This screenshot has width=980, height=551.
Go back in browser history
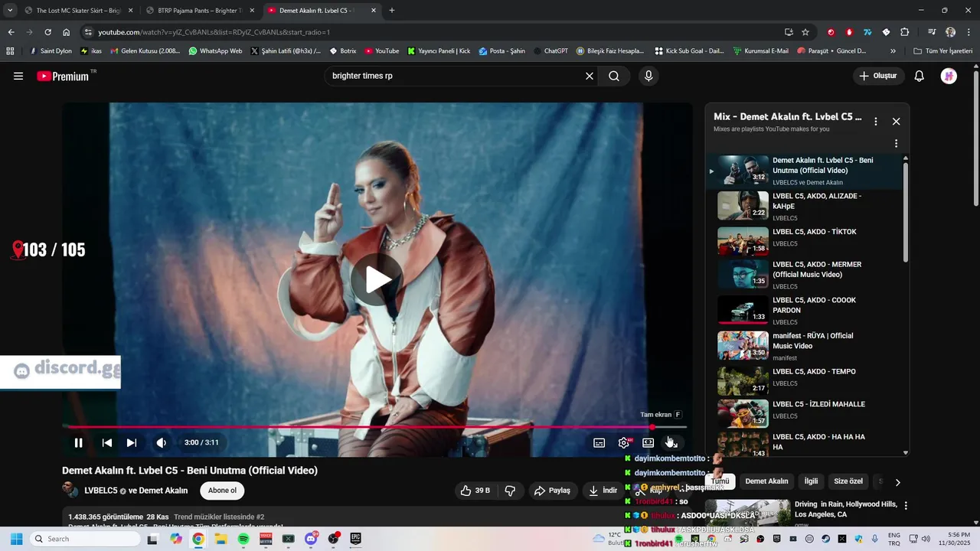pyautogui.click(x=11, y=32)
